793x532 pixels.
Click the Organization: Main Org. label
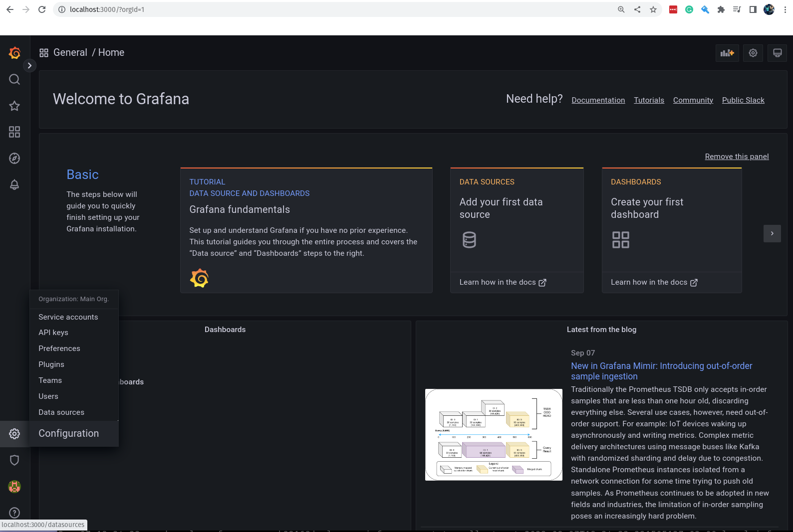[x=74, y=299]
